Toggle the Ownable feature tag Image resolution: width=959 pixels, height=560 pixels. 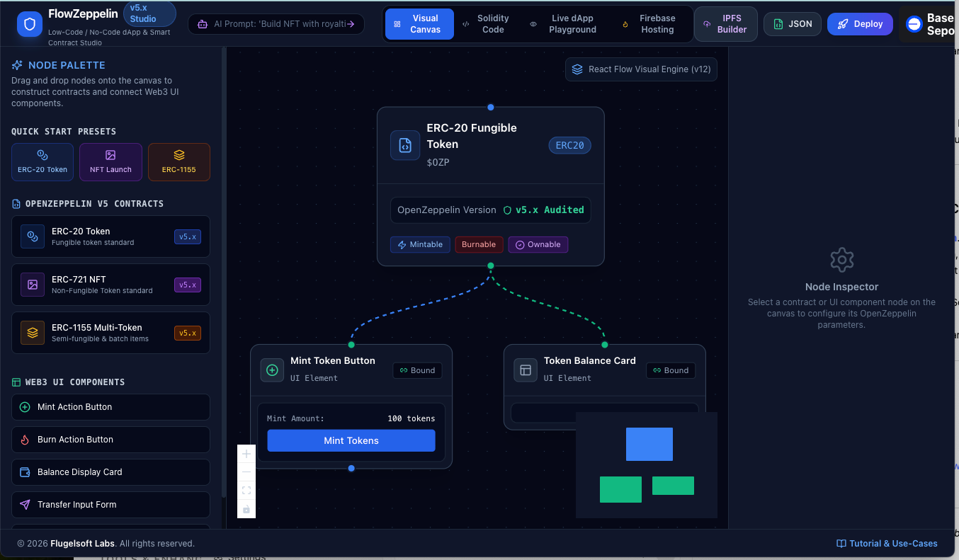[538, 244]
